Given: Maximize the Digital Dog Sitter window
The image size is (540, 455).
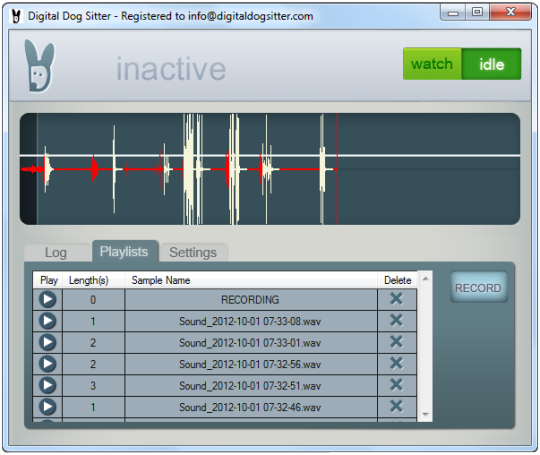Looking at the screenshot, I should pyautogui.click(x=477, y=12).
